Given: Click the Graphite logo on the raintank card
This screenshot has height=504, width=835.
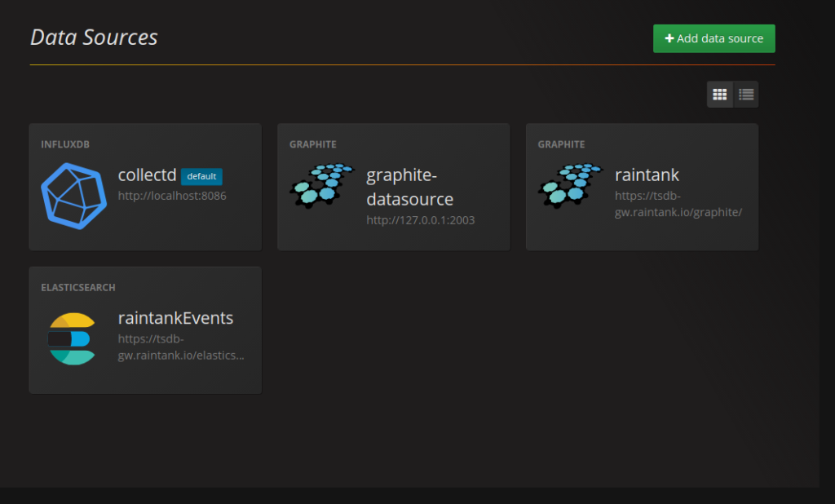Looking at the screenshot, I should pos(570,187).
